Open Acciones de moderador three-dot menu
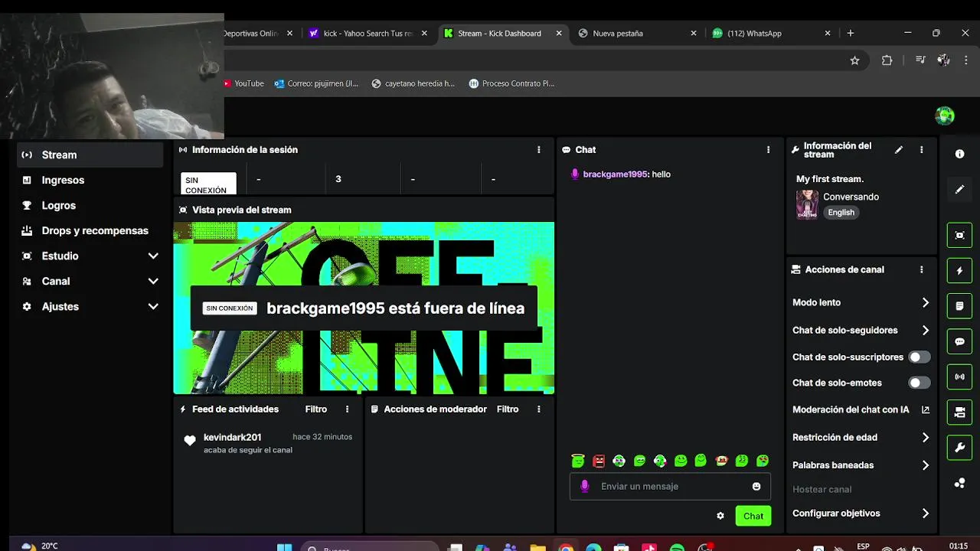 pyautogui.click(x=538, y=409)
